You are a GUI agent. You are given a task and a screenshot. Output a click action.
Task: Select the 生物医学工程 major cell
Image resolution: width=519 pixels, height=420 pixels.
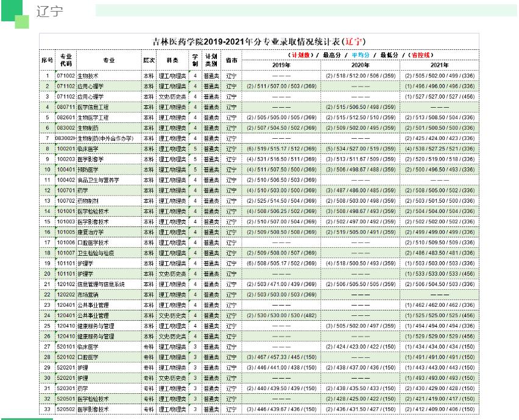[109, 117]
